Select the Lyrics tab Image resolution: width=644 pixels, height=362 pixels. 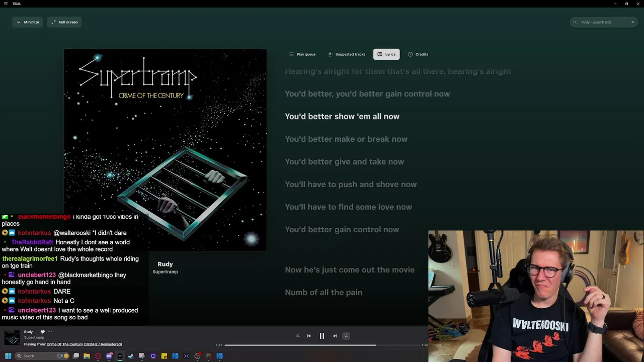point(386,54)
